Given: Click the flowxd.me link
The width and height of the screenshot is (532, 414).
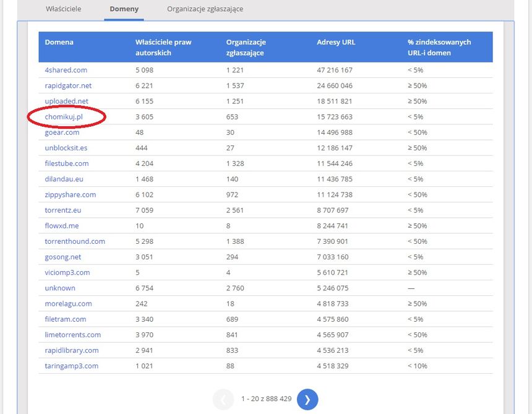Looking at the screenshot, I should [62, 226].
